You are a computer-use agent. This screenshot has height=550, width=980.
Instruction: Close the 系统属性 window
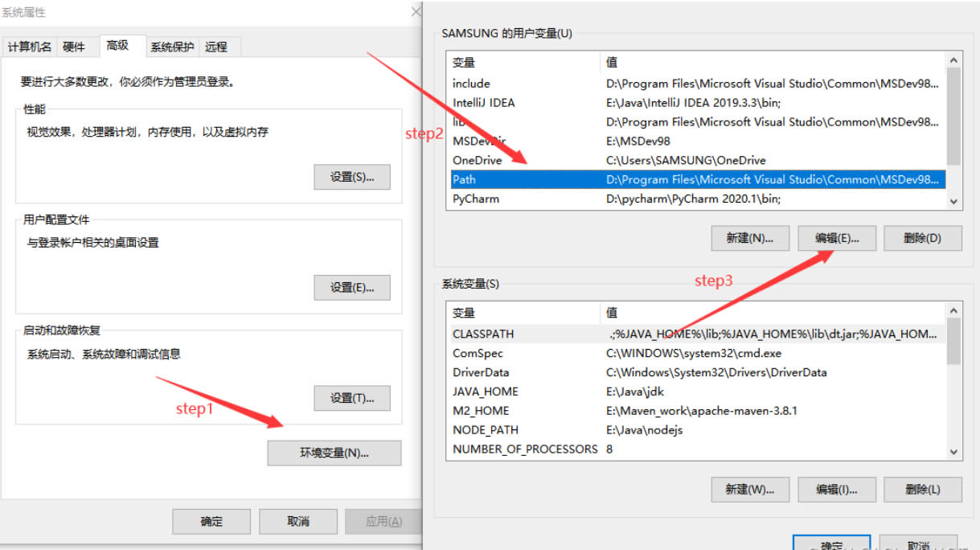[416, 12]
